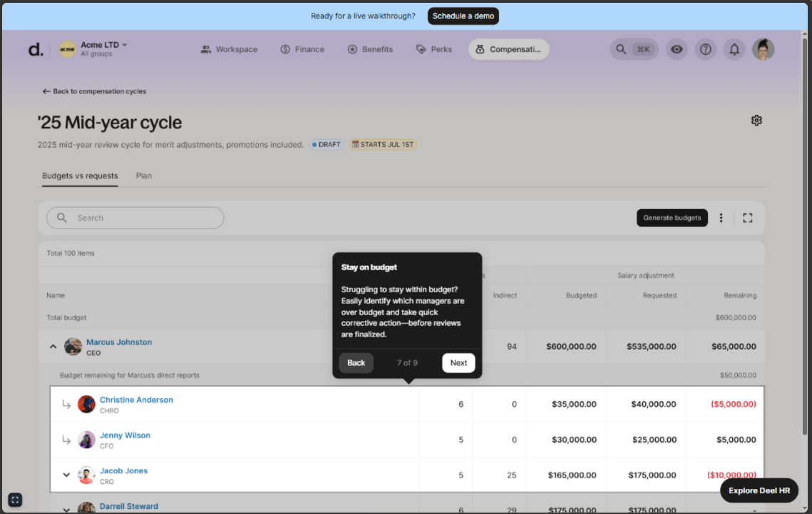
Task: Toggle the eye visibility icon
Action: [677, 49]
